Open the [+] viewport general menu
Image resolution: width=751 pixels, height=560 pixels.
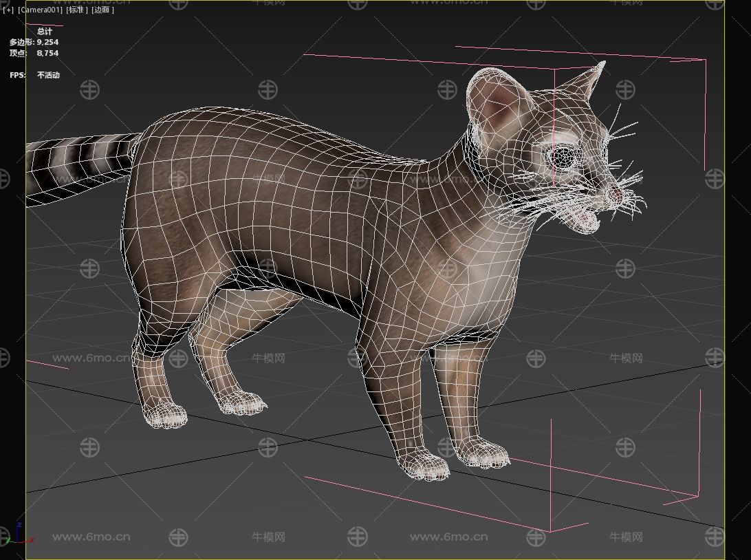8,10
